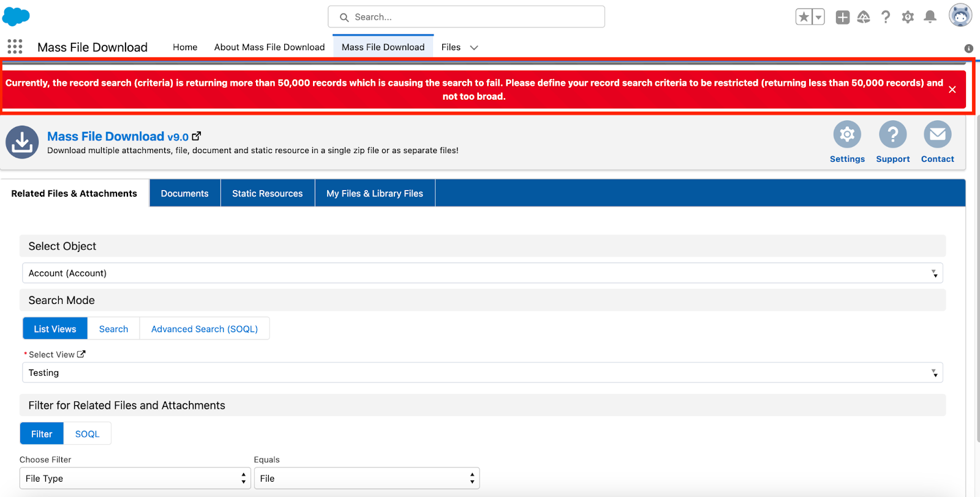Open the user profile avatar
The image size is (980, 497).
tap(960, 15)
